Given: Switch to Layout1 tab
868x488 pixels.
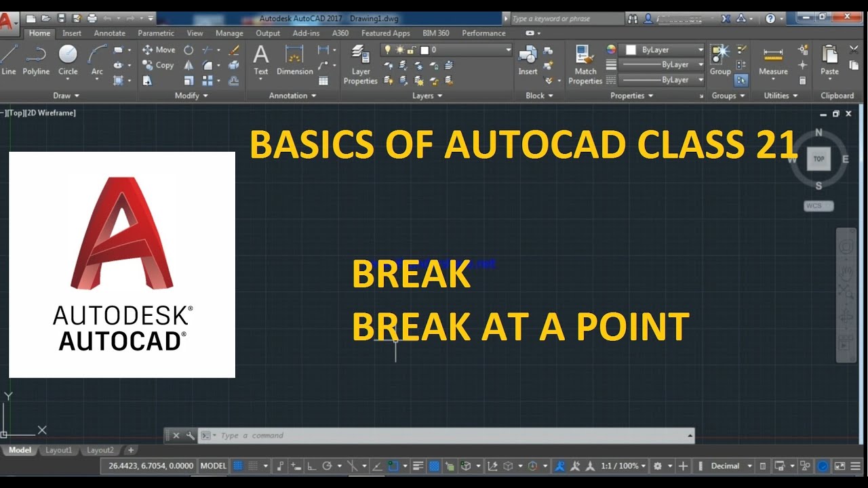Looking at the screenshot, I should 58,450.
